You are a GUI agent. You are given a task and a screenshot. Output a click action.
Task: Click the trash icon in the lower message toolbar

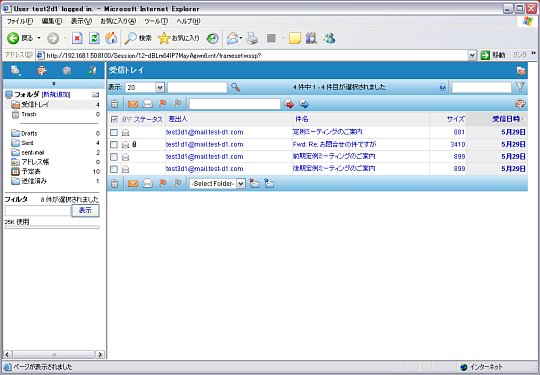[x=115, y=184]
